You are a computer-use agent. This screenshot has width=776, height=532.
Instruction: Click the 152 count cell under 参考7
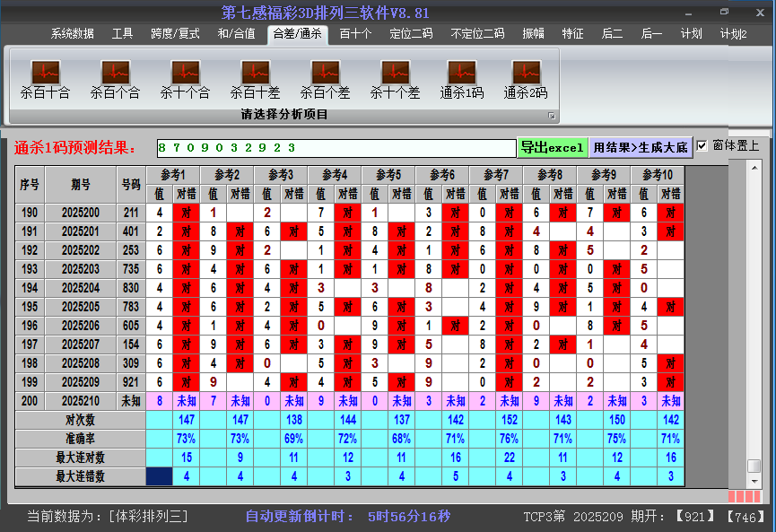coord(510,420)
